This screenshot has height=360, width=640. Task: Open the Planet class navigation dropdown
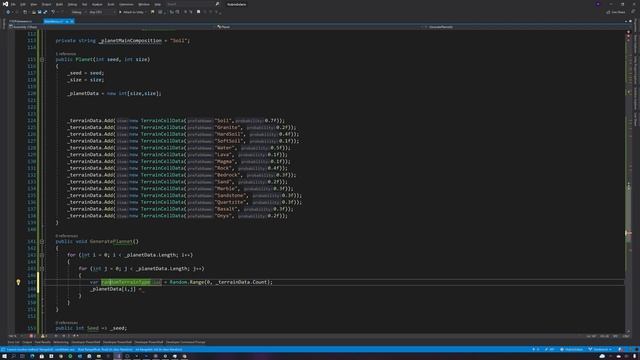coord(319,27)
